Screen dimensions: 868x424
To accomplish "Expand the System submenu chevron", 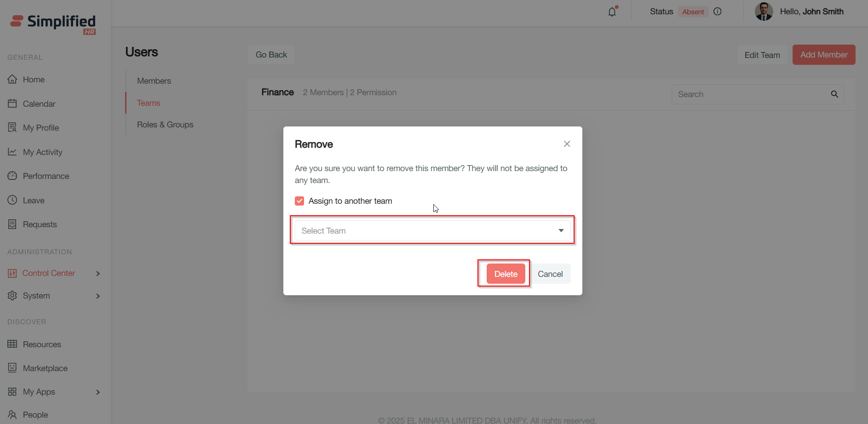I will 98,296.
